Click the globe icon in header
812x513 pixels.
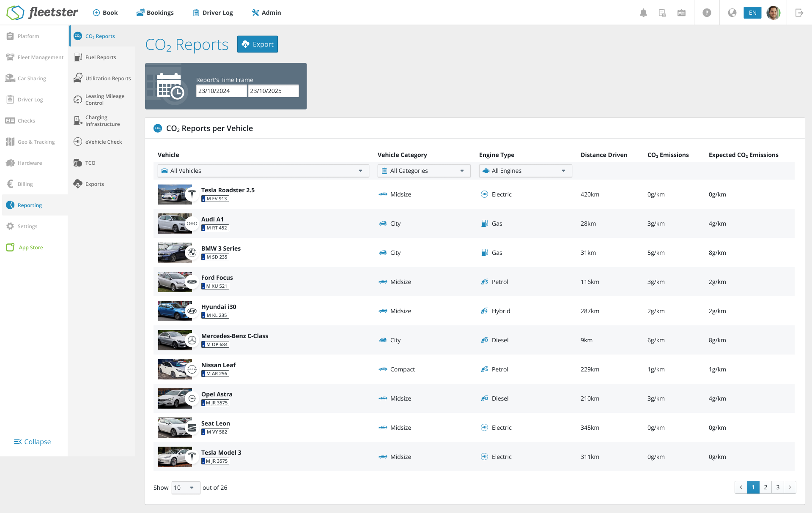tap(732, 13)
